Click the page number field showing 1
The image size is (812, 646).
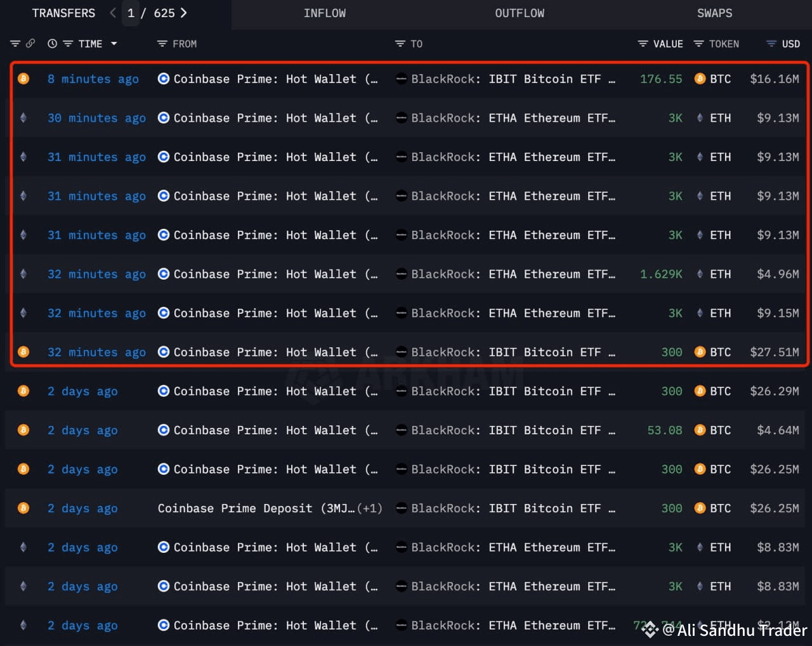pos(131,13)
